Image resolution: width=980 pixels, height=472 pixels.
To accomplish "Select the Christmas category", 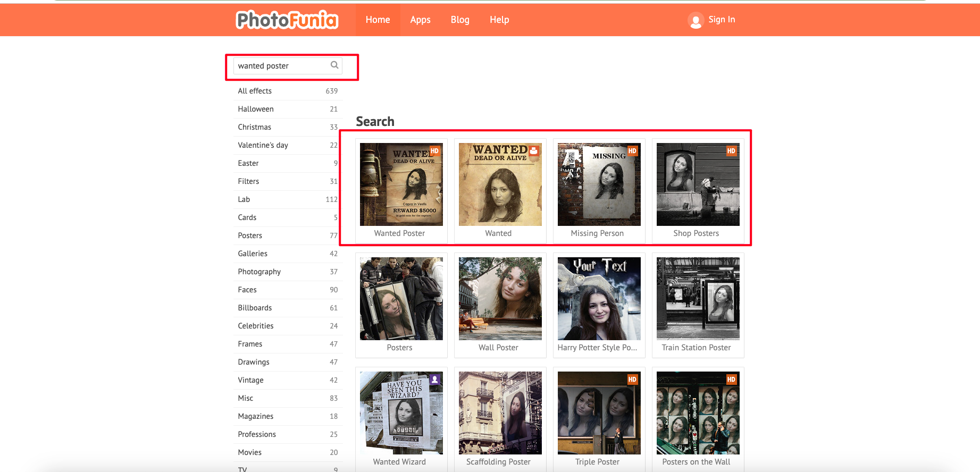I will [288, 127].
